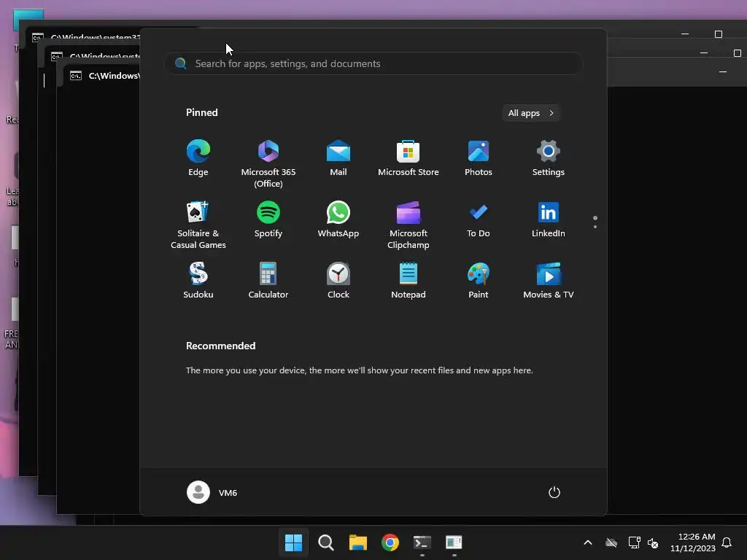Switch to the Terminal taskbar app
This screenshot has height=560, width=747.
[x=422, y=542]
